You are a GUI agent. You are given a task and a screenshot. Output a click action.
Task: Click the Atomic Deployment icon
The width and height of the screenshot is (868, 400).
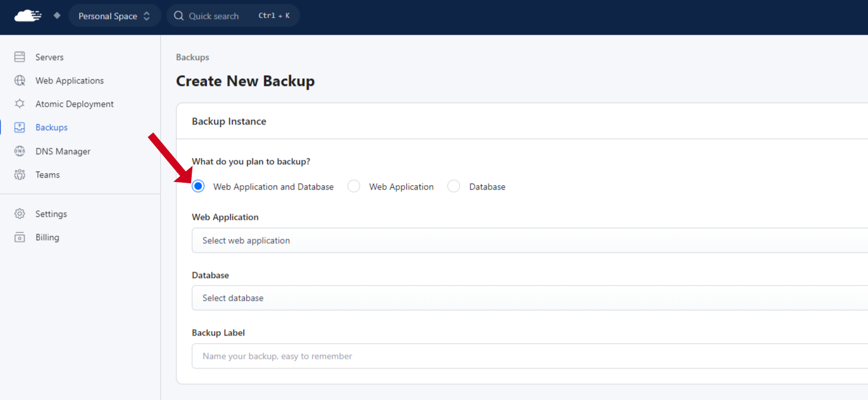click(20, 104)
